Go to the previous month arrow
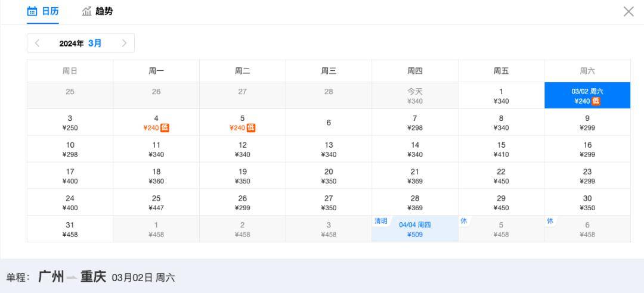This screenshot has height=293, width=644. [37, 43]
